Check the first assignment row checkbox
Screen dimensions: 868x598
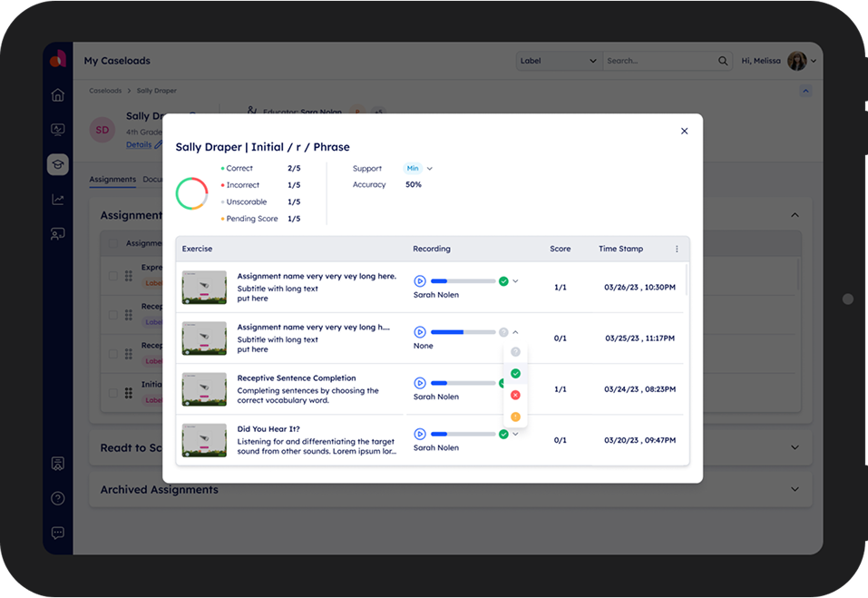pos(113,276)
